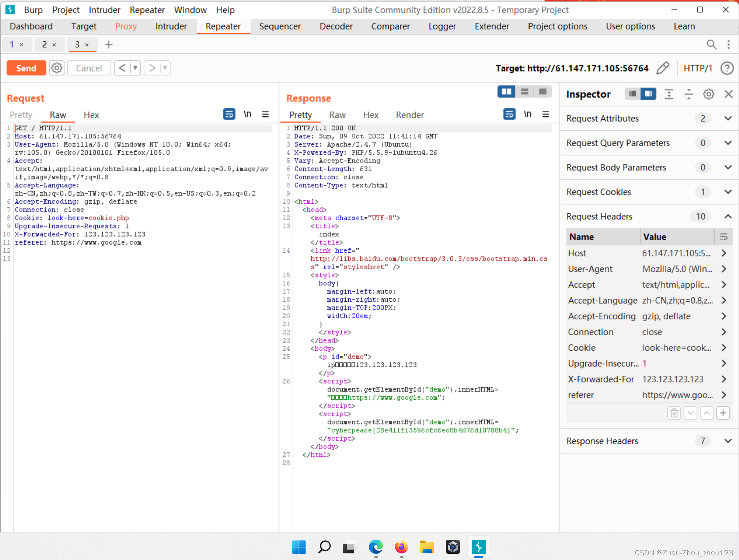The height and width of the screenshot is (560, 739).
Task: Collapse all Inspector sections
Action: tap(689, 94)
